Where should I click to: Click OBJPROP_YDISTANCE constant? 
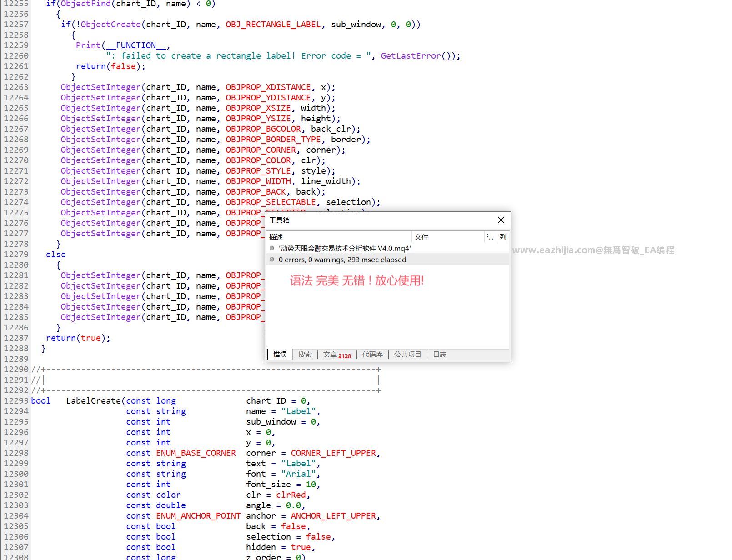click(x=268, y=98)
